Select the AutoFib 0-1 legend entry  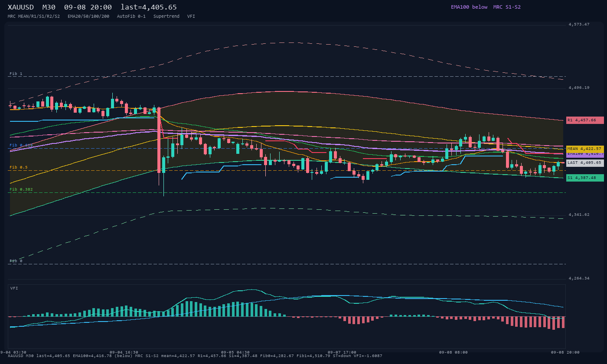(131, 16)
